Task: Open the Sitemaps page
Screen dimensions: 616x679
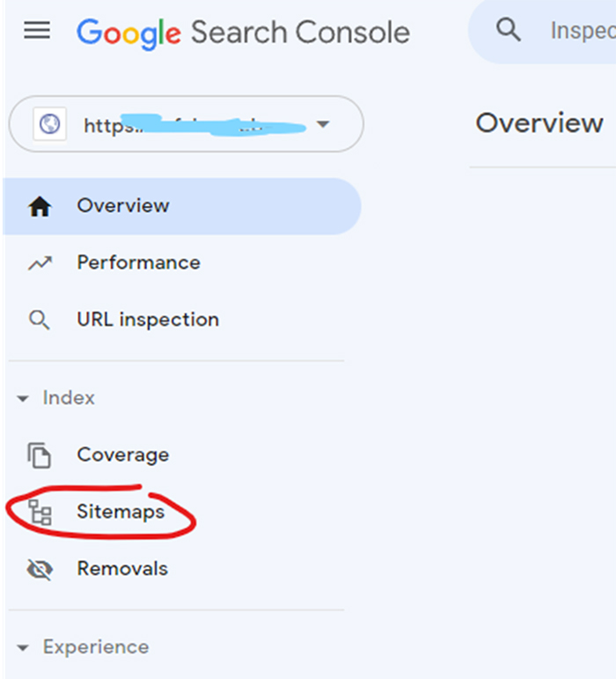Action: tap(121, 512)
